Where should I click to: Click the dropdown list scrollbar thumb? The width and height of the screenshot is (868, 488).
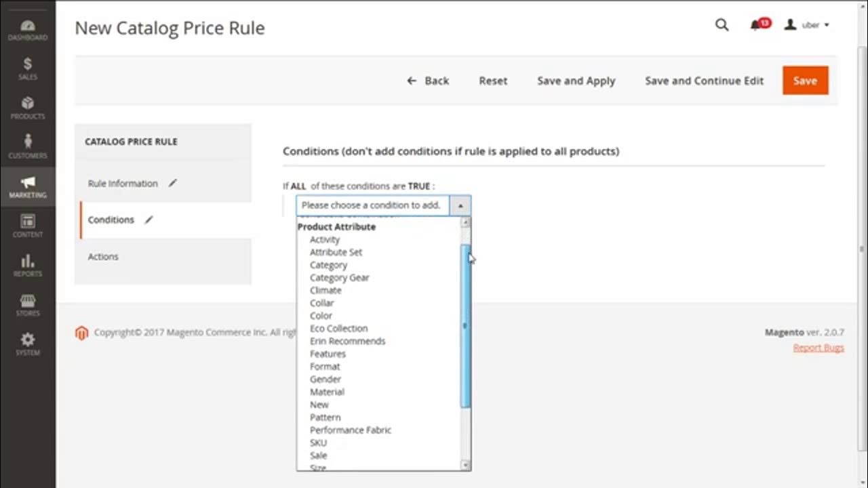[x=465, y=325]
